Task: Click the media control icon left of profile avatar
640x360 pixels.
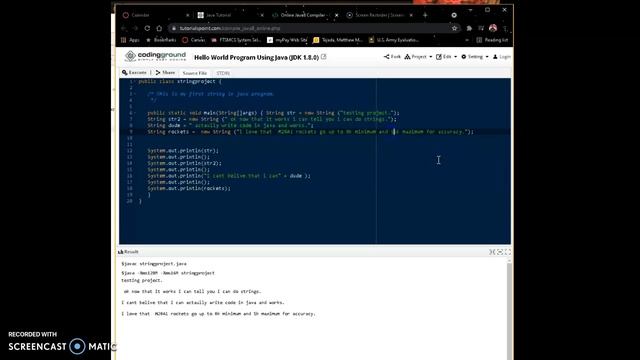Action: (481, 28)
